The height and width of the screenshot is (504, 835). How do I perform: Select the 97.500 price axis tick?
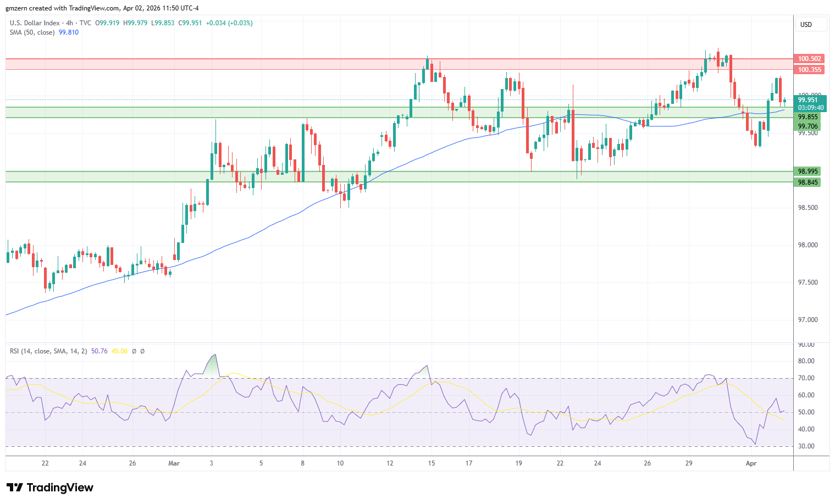pos(808,283)
